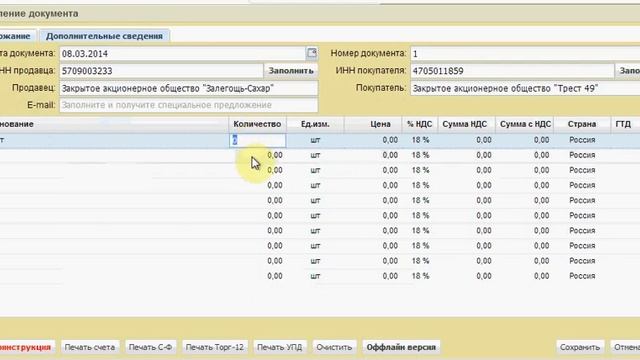Click Печать УПД button
640x360 pixels.
[280, 347]
